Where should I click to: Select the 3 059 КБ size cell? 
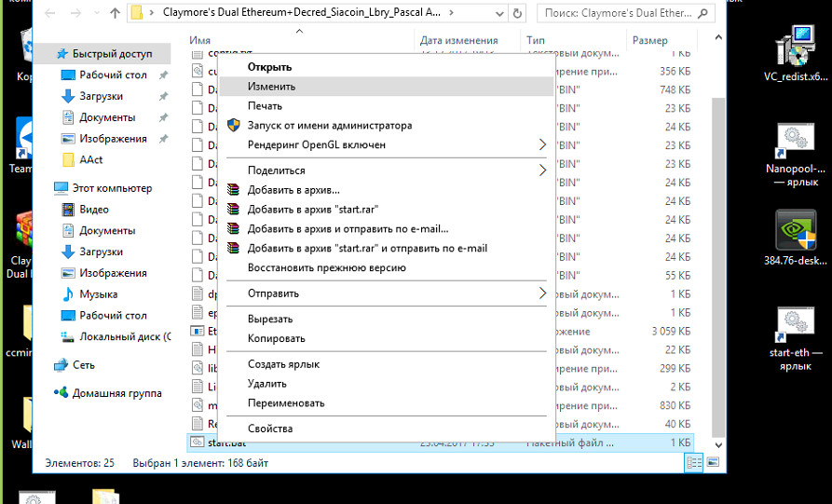671,331
